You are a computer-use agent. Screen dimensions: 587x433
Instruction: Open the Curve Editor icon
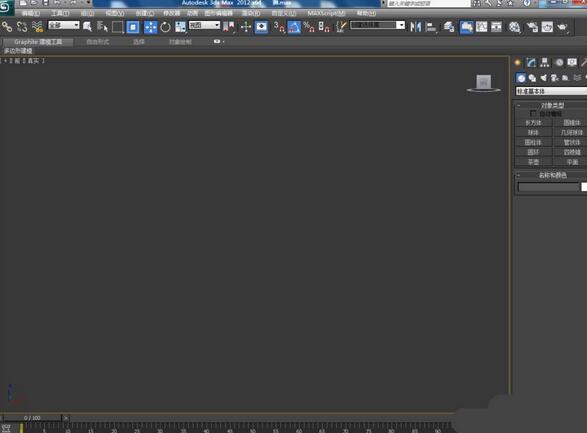(x=481, y=27)
